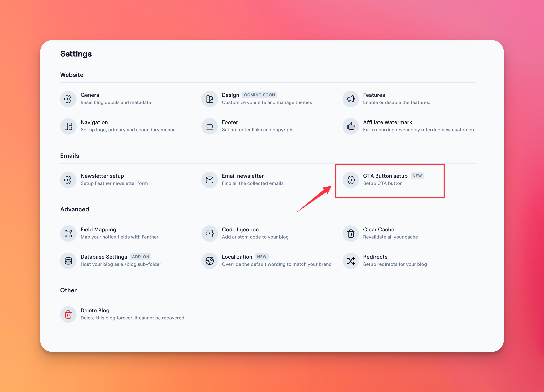Open CTA Button setup
Viewport: 544px width, 392px height.
point(385,176)
